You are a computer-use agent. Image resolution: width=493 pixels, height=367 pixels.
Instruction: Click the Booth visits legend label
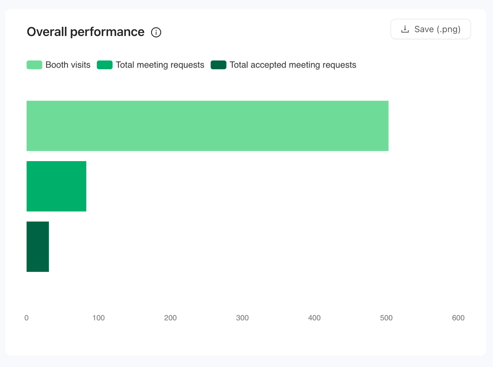point(68,65)
